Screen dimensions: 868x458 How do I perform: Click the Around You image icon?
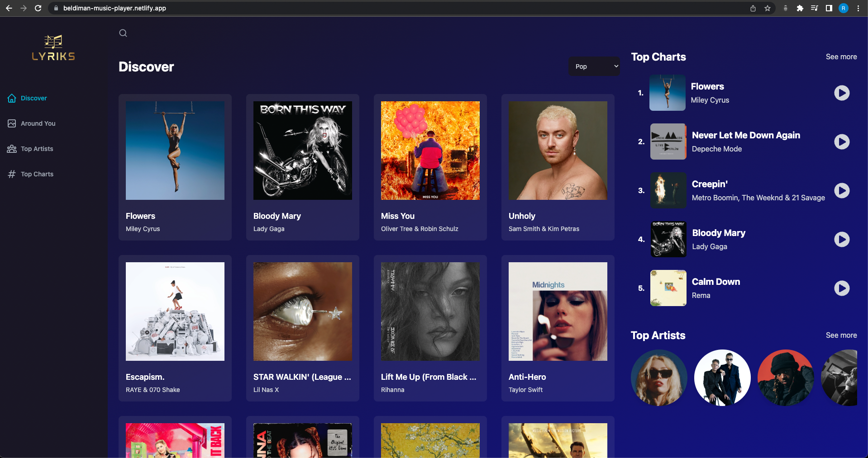pos(12,123)
